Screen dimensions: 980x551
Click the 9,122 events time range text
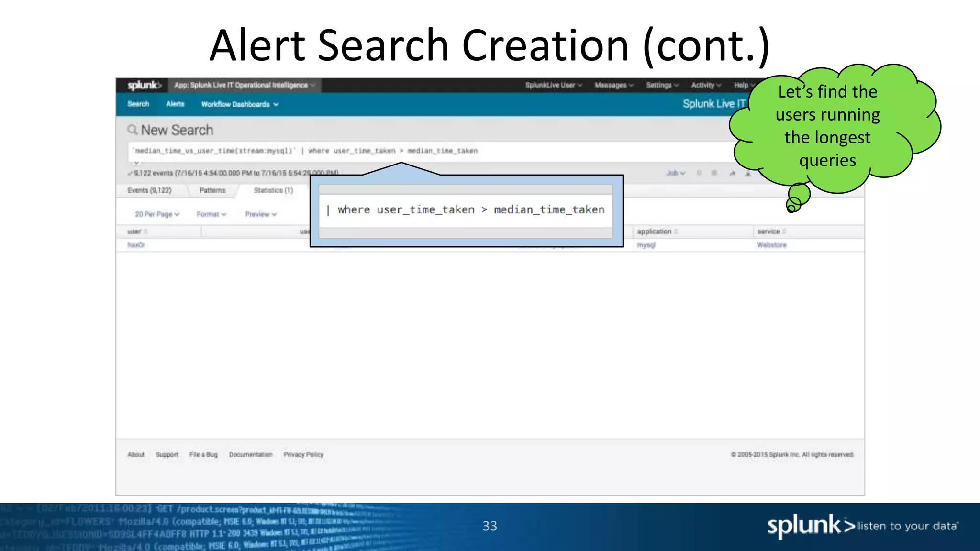(x=236, y=173)
